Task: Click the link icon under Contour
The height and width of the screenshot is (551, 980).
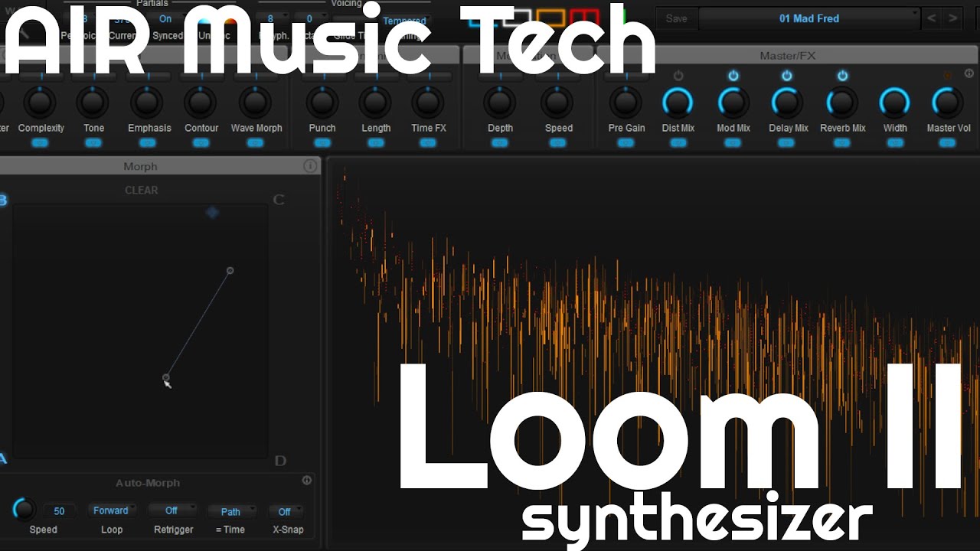Action: coord(201,142)
